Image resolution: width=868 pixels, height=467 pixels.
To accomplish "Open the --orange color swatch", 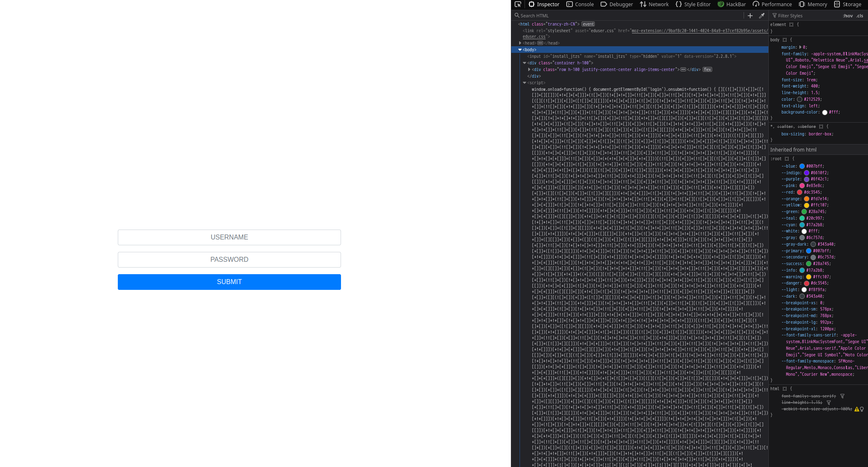I will tap(806, 199).
